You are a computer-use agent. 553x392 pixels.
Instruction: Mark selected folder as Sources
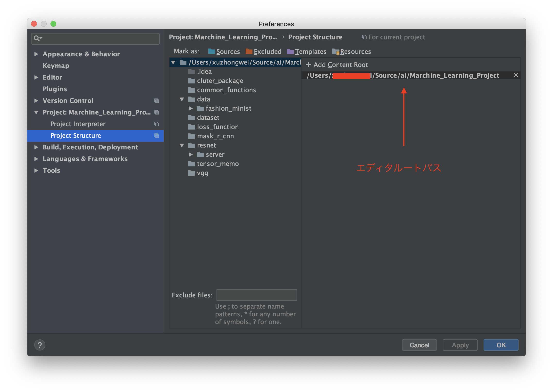228,51
